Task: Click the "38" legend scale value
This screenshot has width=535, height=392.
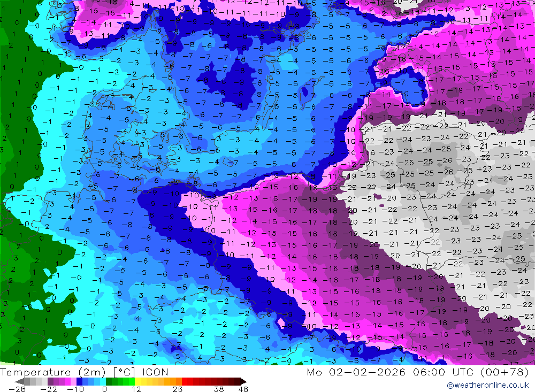Action: click(x=219, y=389)
